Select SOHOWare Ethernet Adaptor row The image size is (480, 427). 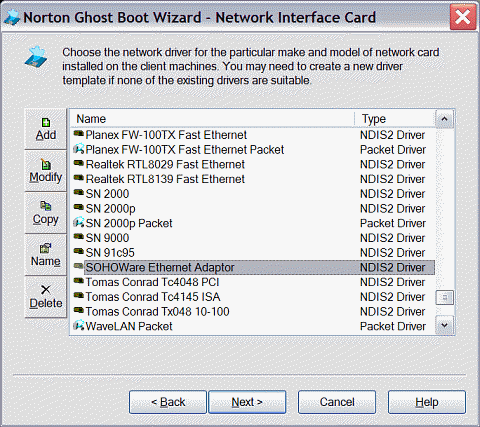253,267
